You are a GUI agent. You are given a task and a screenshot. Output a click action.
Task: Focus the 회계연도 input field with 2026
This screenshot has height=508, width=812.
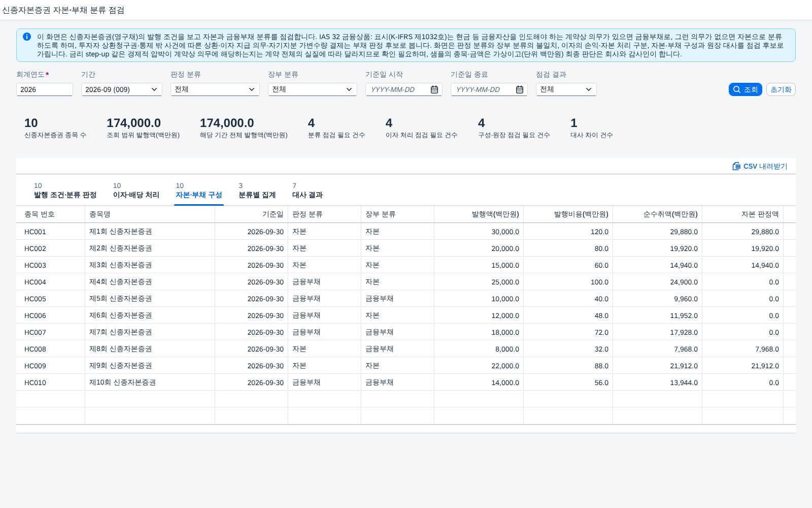[x=45, y=89]
